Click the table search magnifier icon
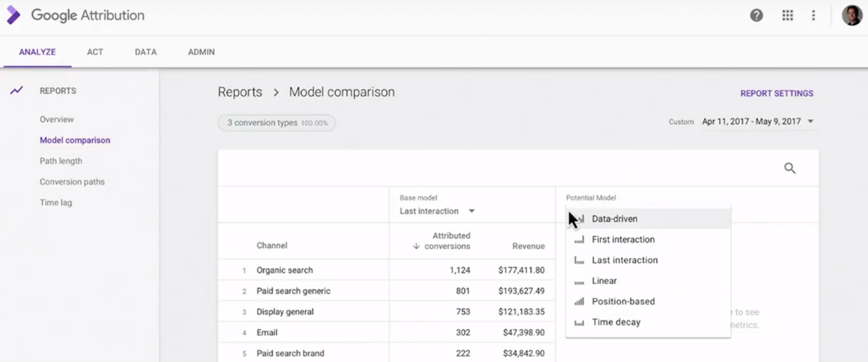The image size is (868, 362). point(790,168)
